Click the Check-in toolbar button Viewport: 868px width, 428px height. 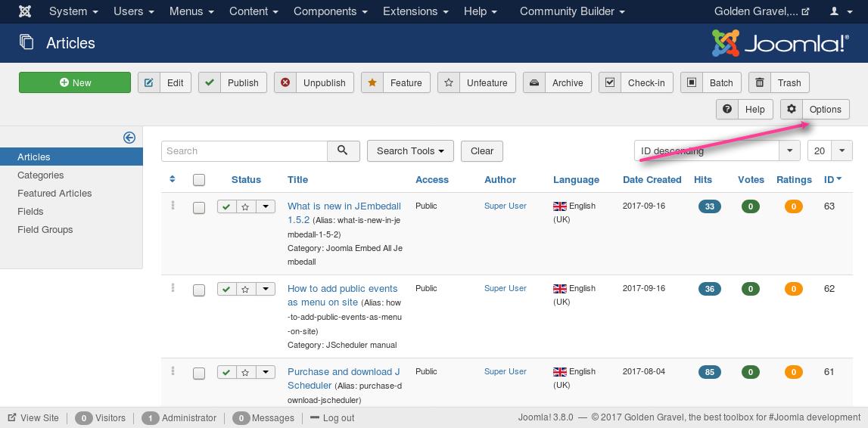[636, 82]
